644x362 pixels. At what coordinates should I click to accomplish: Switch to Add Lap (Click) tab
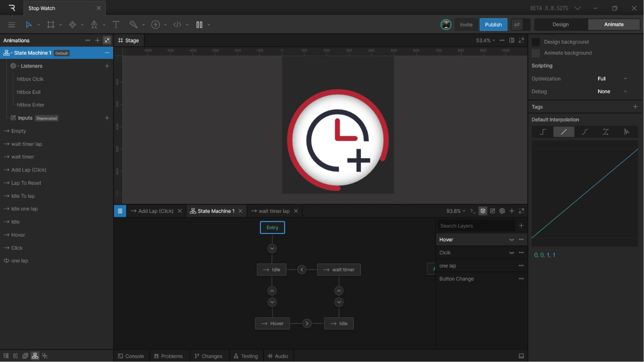(152, 211)
